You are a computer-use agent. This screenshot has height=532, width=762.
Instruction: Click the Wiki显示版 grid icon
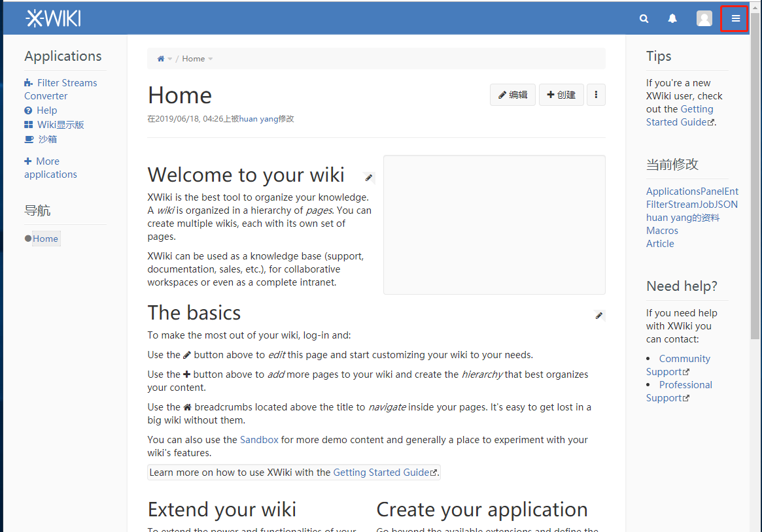click(29, 125)
